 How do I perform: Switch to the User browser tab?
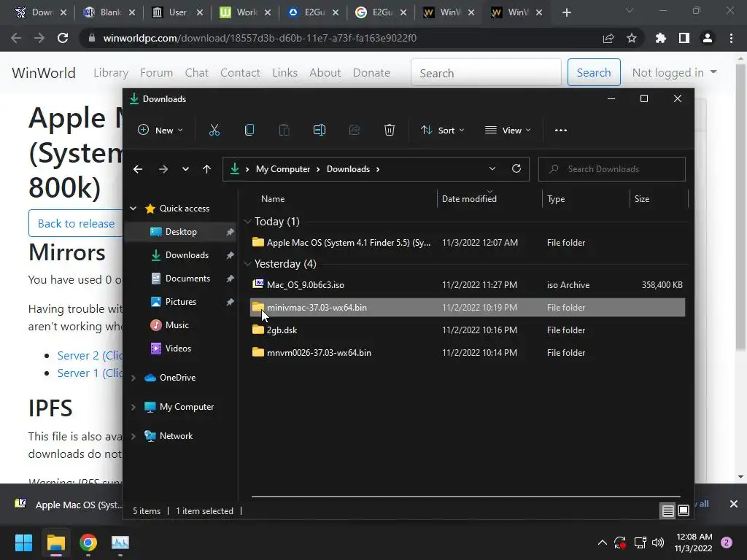(177, 12)
